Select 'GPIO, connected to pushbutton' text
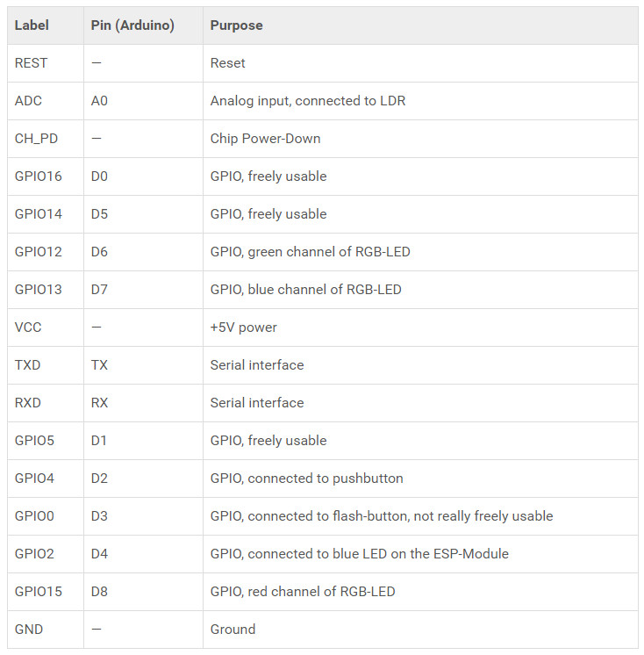This screenshot has width=644, height=655. pyautogui.click(x=306, y=479)
